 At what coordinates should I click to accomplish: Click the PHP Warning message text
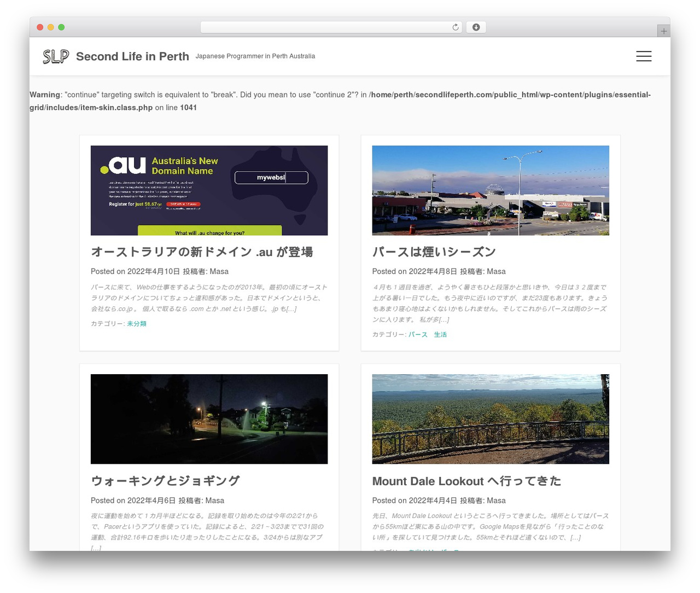[340, 101]
